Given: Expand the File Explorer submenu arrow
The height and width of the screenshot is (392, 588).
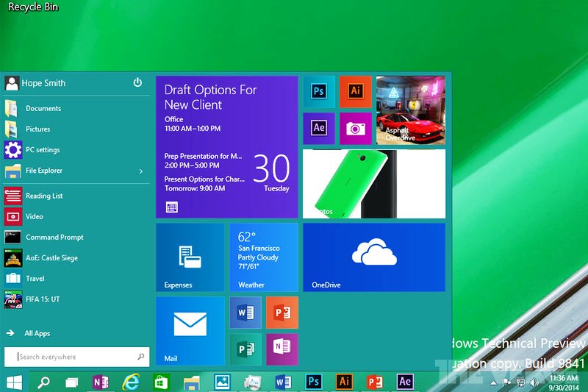Looking at the screenshot, I should tap(140, 171).
